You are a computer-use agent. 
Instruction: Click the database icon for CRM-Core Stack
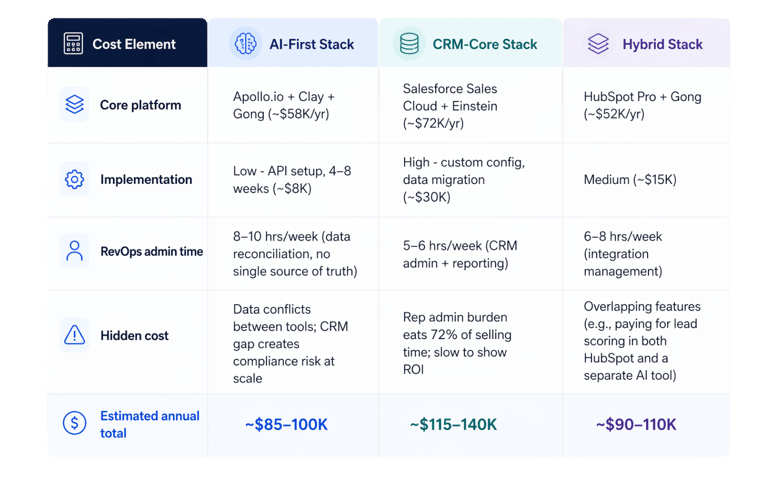tap(409, 44)
